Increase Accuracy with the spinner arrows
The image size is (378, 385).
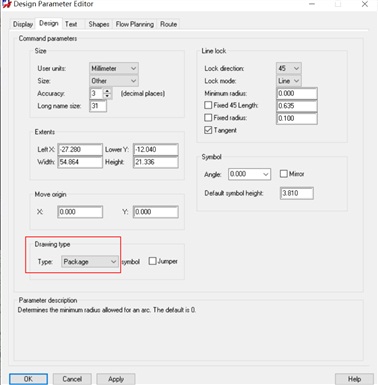(107, 91)
